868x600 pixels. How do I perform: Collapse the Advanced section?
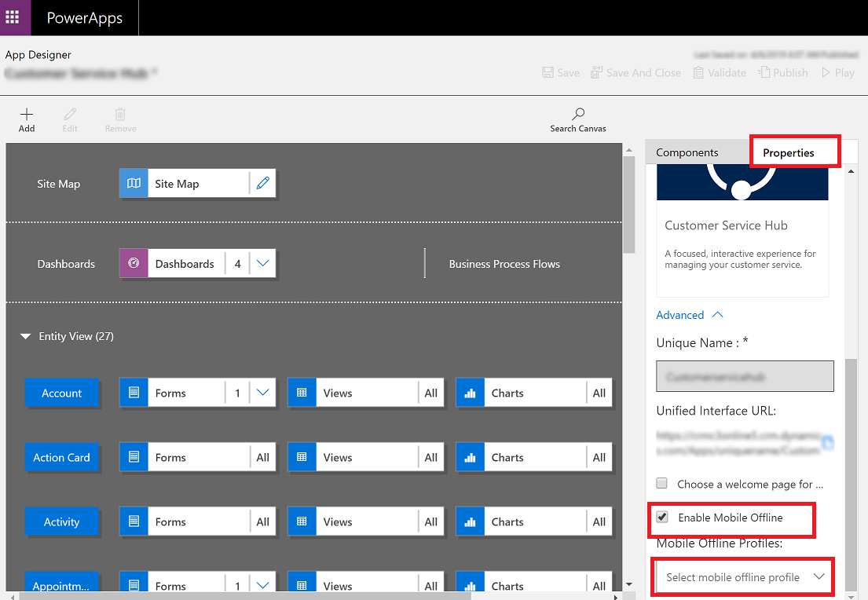coord(716,314)
